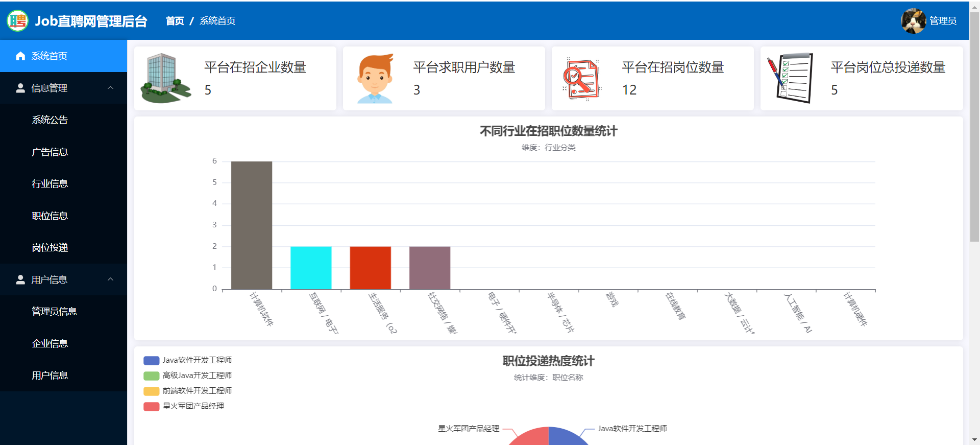Click the mauve 社交网络 bar
The height and width of the screenshot is (445, 980).
point(430,268)
